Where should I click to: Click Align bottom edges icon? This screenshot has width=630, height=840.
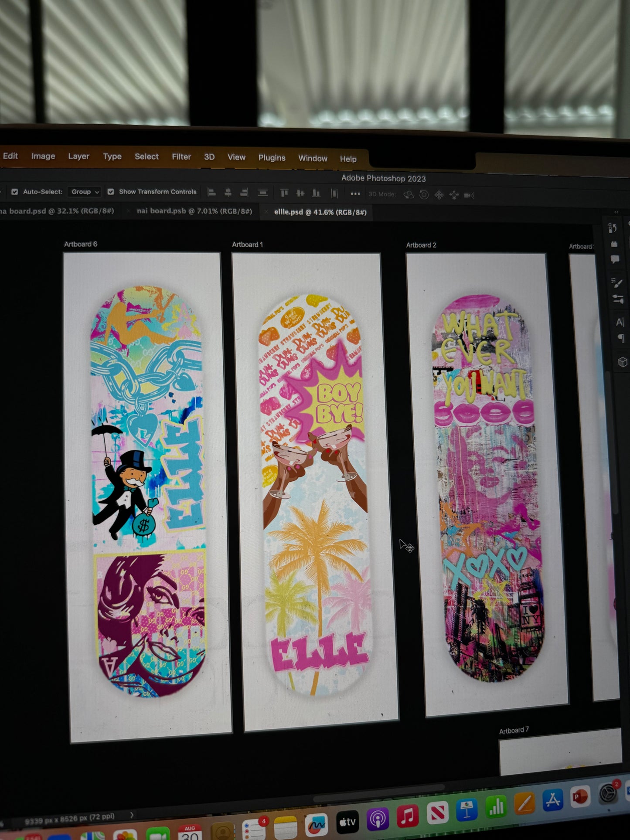pyautogui.click(x=317, y=193)
